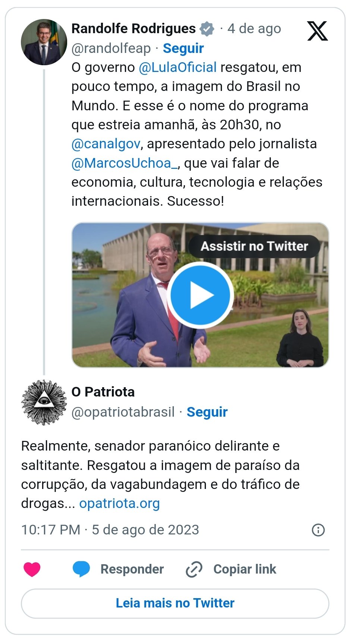The height and width of the screenshot is (644, 351).
Task: Click the chain link copy icon
Action: coord(194,569)
